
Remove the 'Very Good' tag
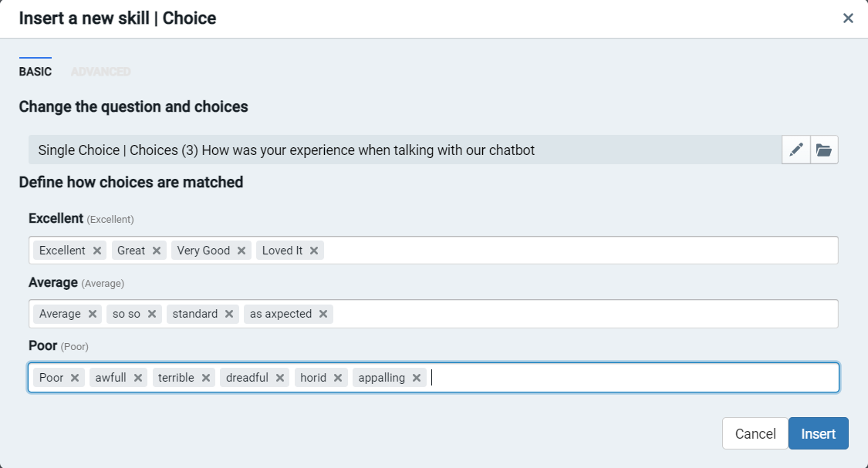pyautogui.click(x=241, y=251)
